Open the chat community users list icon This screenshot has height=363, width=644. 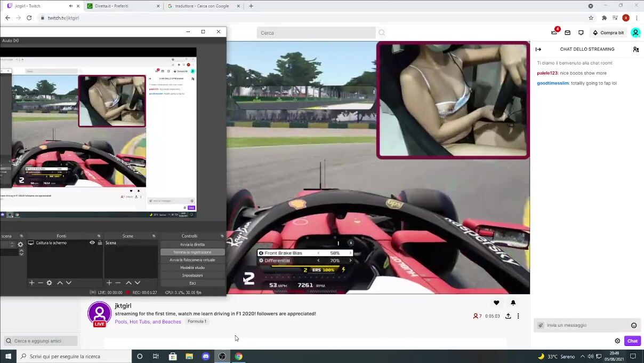click(635, 49)
